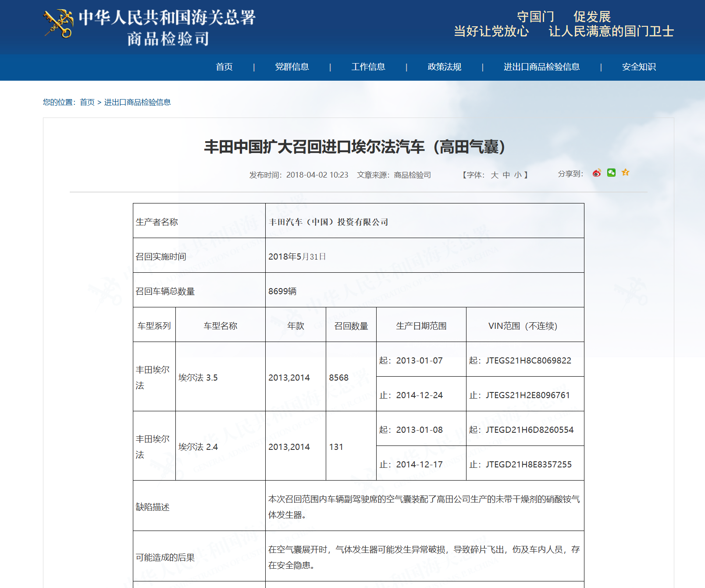Open 首页 in the navigation bar
This screenshot has height=588, width=705.
click(x=224, y=67)
